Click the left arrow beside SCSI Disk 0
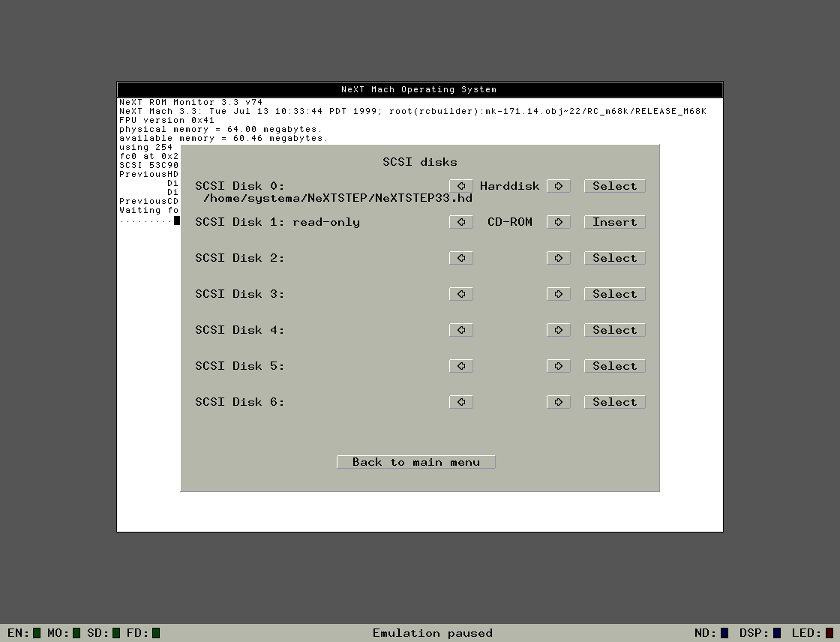840x642 pixels. point(460,185)
